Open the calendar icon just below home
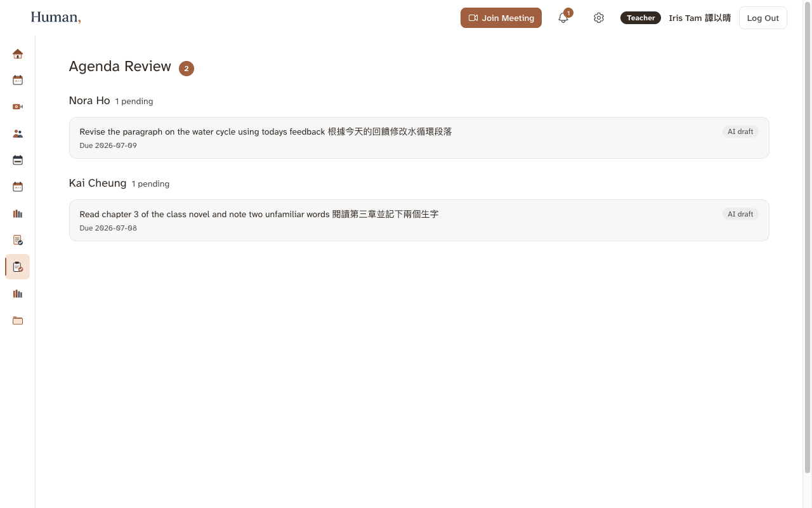 point(18,81)
